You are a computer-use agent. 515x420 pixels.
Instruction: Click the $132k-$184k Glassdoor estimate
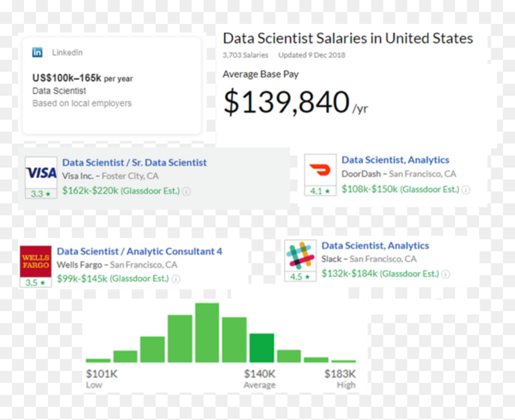tap(380, 273)
